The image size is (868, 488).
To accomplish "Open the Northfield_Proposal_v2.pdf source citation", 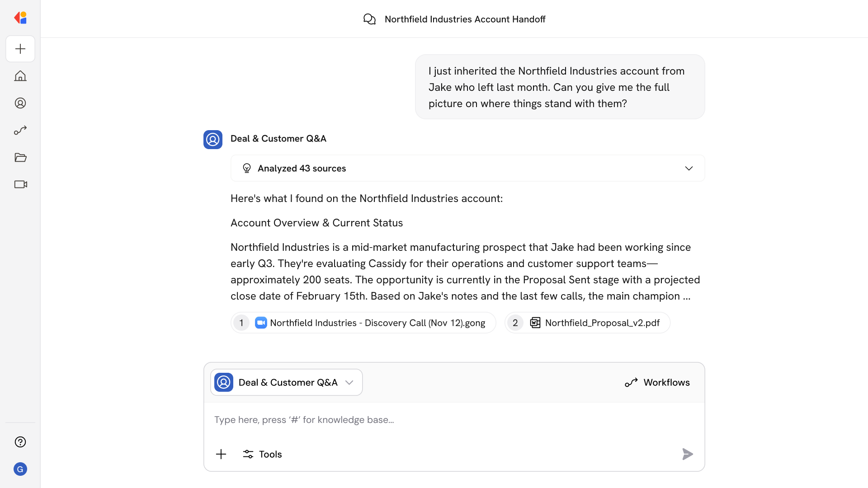I will pyautogui.click(x=586, y=323).
